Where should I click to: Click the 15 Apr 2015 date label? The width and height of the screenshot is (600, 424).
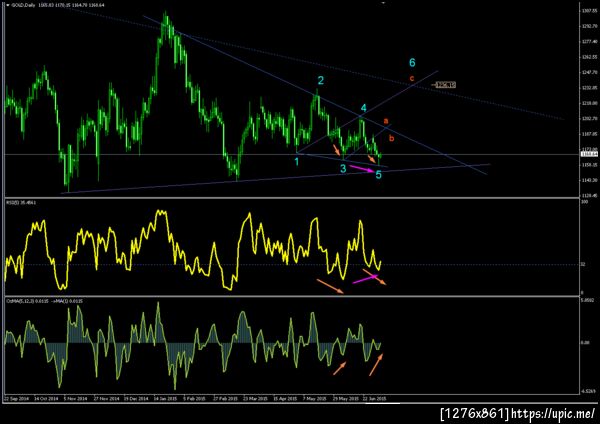pyautogui.click(x=285, y=398)
